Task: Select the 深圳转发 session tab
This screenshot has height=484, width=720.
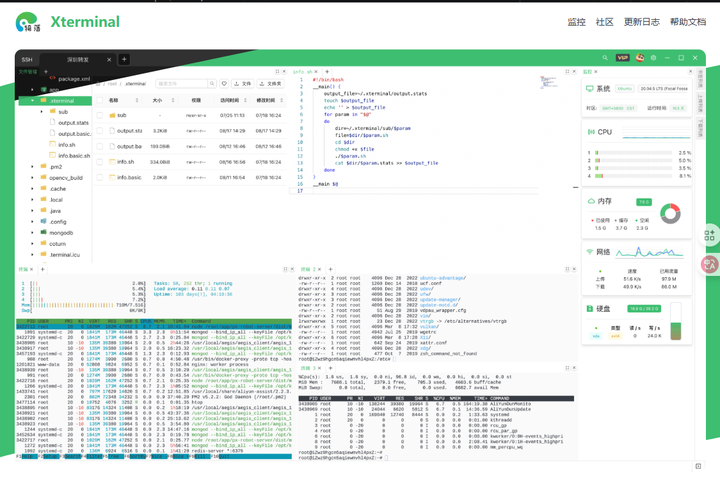Action: [x=78, y=60]
